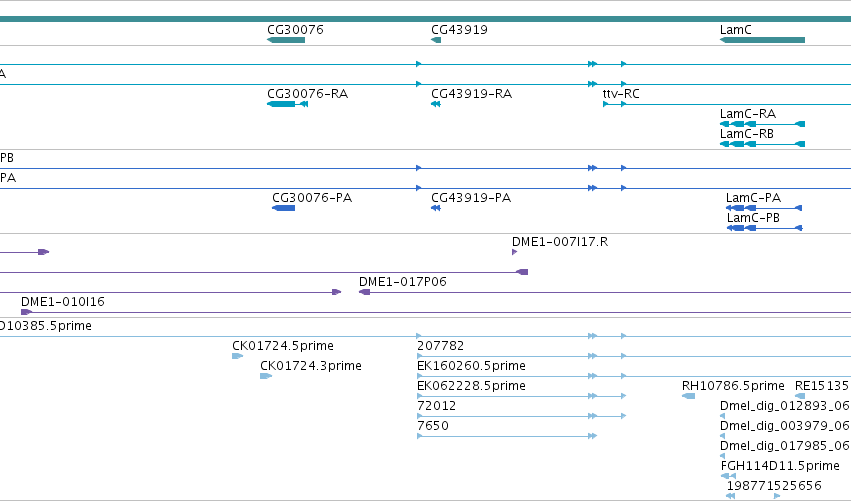Click the EK062228.5prime label
Screen dimensions: 851x501
point(471,386)
